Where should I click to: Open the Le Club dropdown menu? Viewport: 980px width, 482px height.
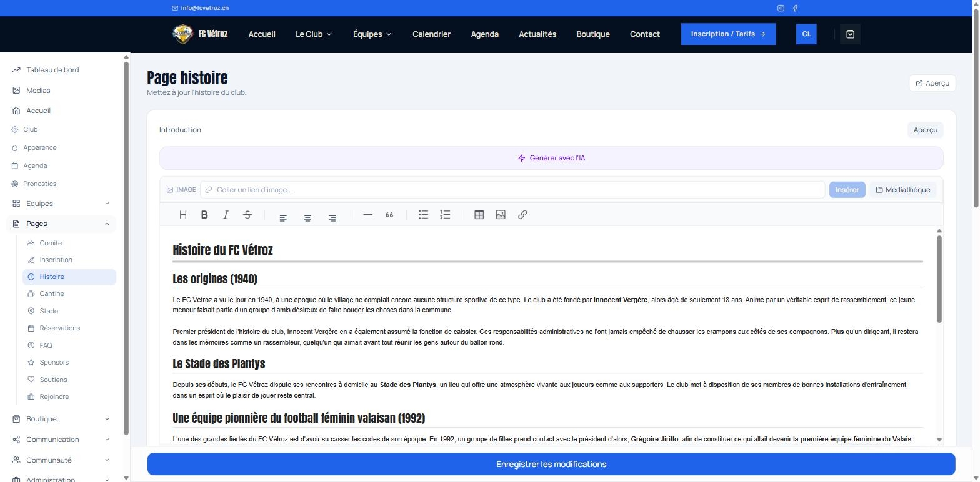(x=314, y=34)
